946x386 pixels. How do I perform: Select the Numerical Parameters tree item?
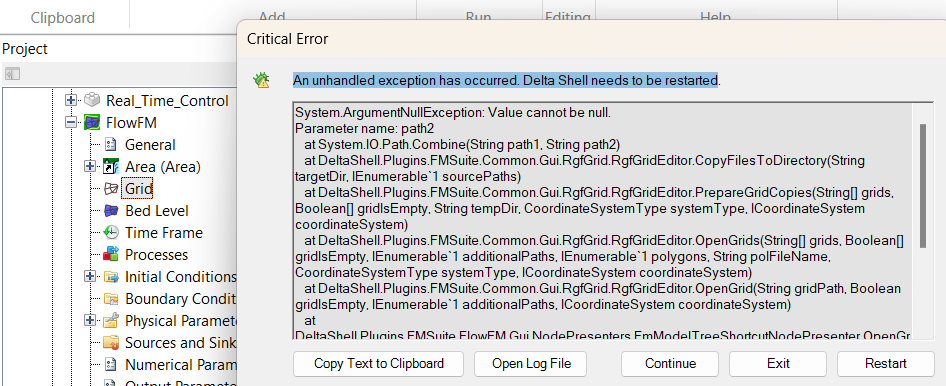pyautogui.click(x=181, y=364)
